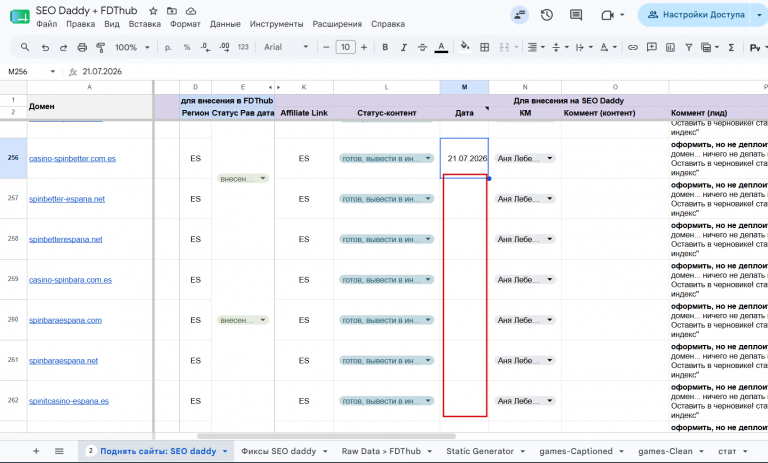The width and height of the screenshot is (768, 463).
Task: Open the comments speech bubble icon
Action: (x=576, y=15)
